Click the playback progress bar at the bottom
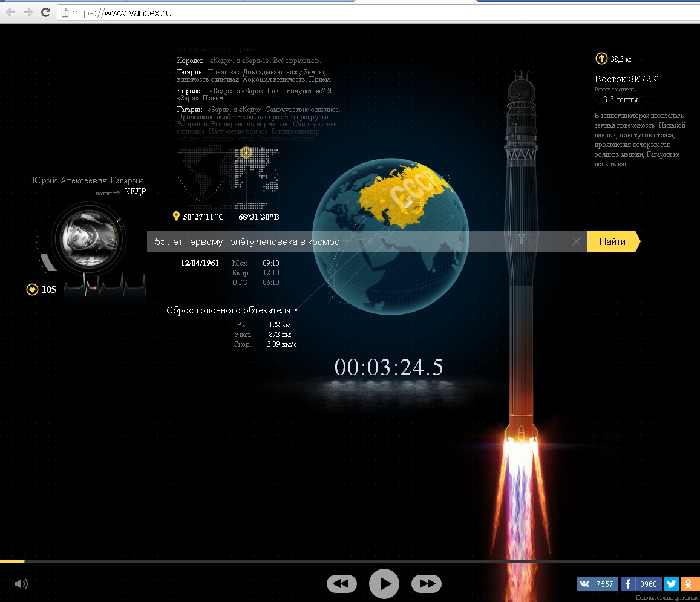 [350, 561]
